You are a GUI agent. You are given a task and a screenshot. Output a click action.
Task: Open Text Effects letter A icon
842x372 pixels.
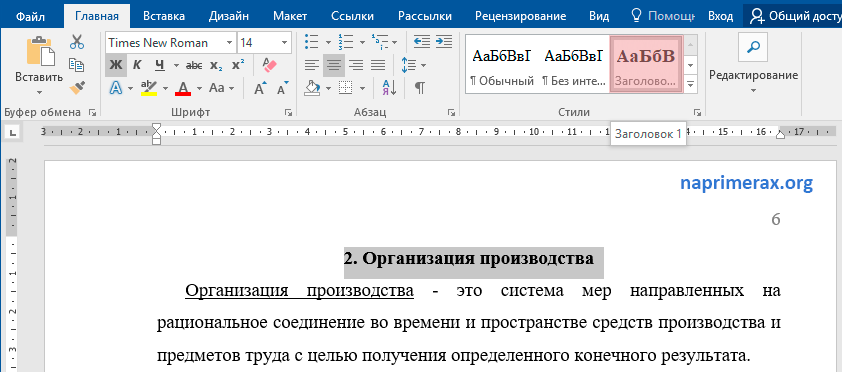point(115,88)
